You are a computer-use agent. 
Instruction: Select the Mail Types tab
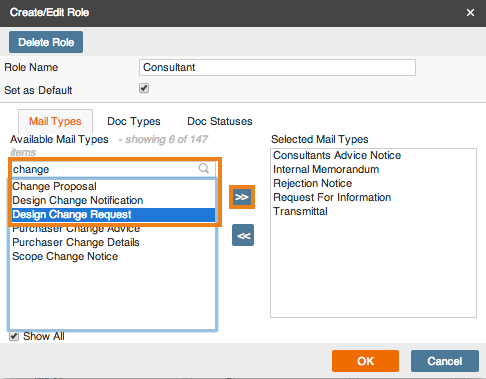pyautogui.click(x=55, y=121)
